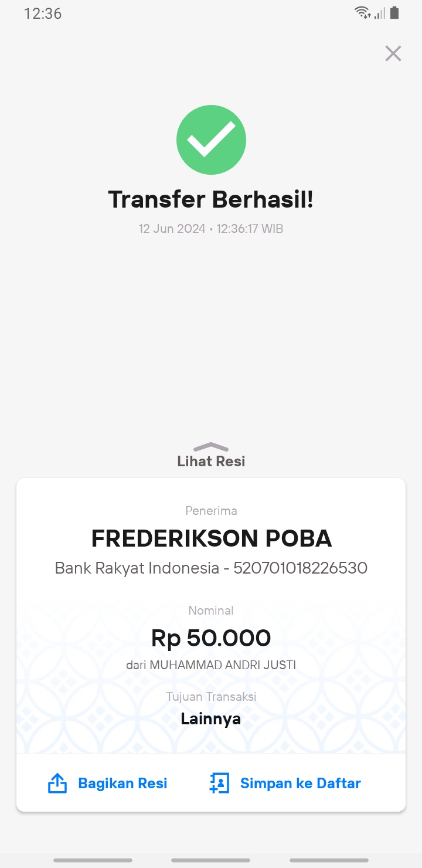422x868 pixels.
Task: Select the Lainnya transaction purpose
Action: 211,718
